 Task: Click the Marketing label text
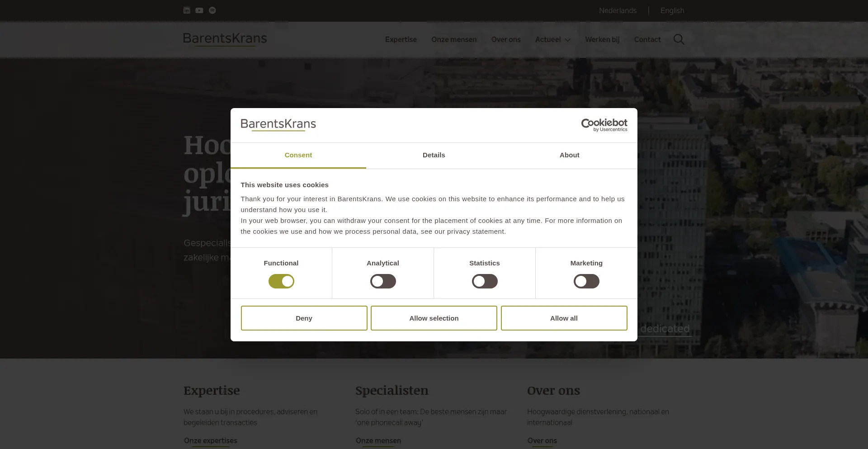coord(586,263)
